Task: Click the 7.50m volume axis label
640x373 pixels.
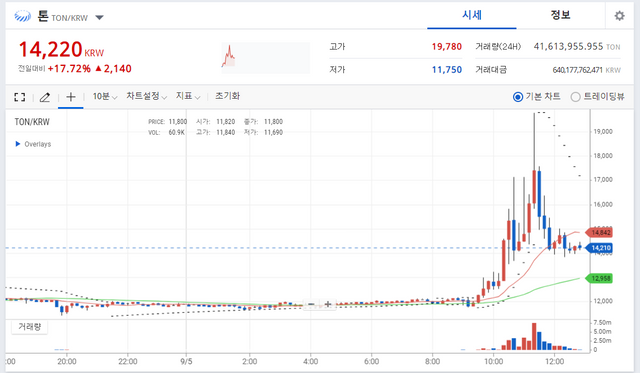Action: point(602,322)
